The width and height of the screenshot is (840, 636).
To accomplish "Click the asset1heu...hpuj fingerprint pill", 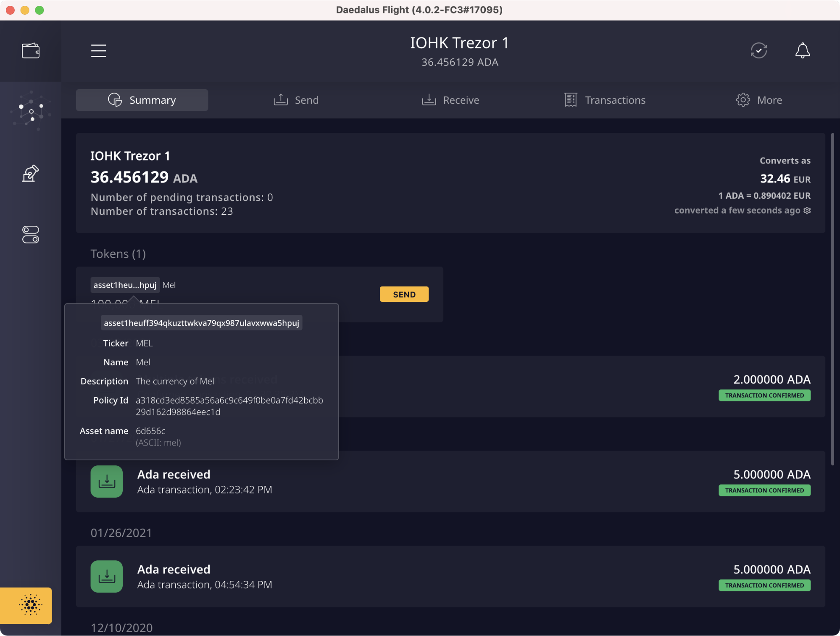I will (125, 285).
